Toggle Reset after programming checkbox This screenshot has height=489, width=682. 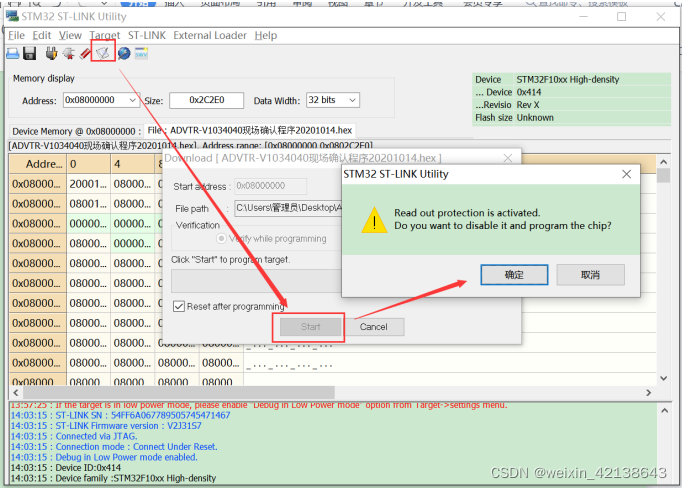178,306
